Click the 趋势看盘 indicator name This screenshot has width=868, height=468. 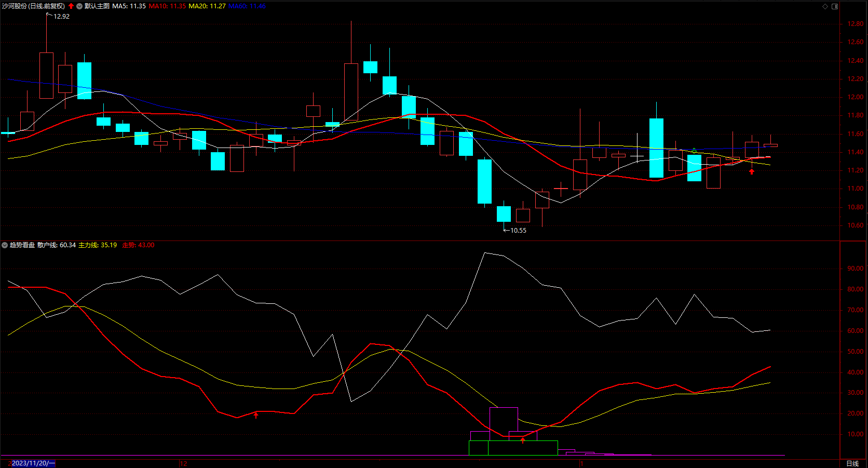click(22, 245)
